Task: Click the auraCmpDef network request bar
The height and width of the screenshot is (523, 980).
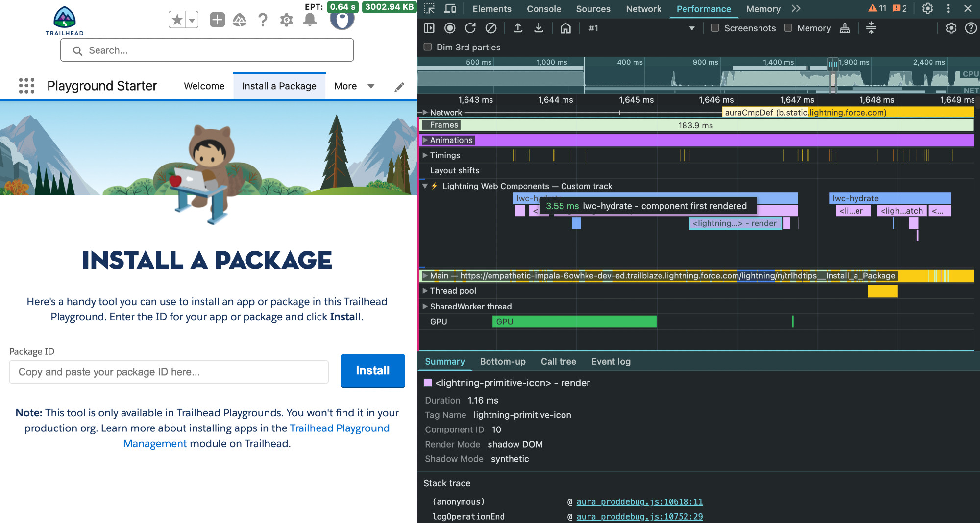Action: tap(848, 112)
